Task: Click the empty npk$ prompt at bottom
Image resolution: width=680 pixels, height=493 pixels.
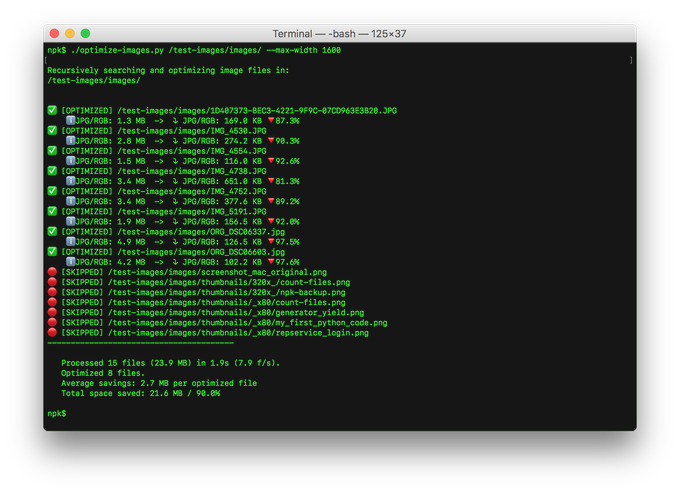Action: point(57,413)
